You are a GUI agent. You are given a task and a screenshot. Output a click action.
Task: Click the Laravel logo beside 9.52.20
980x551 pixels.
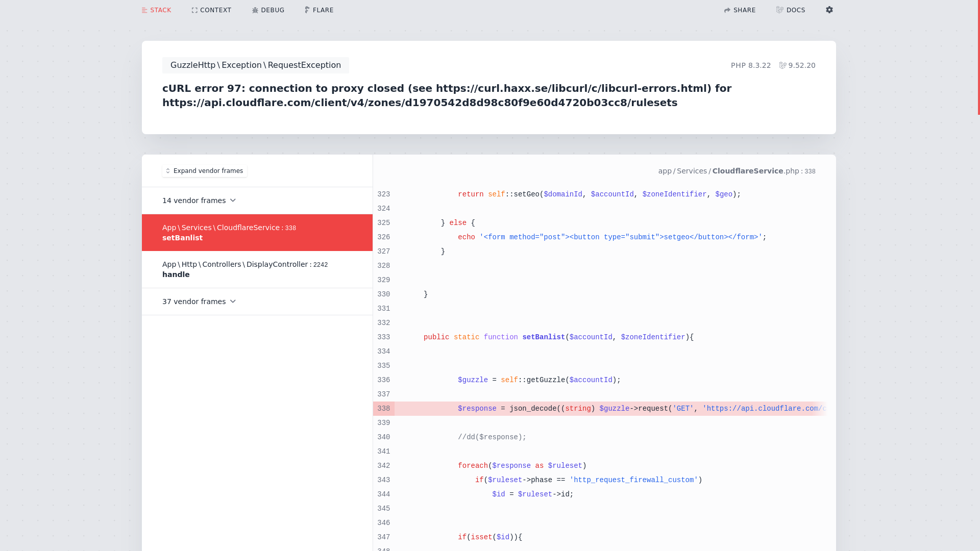(x=782, y=65)
